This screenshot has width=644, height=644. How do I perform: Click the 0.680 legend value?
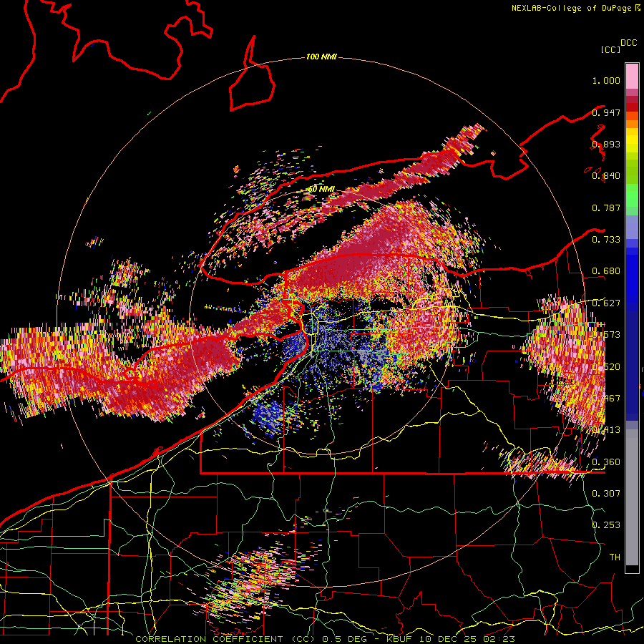click(x=606, y=271)
